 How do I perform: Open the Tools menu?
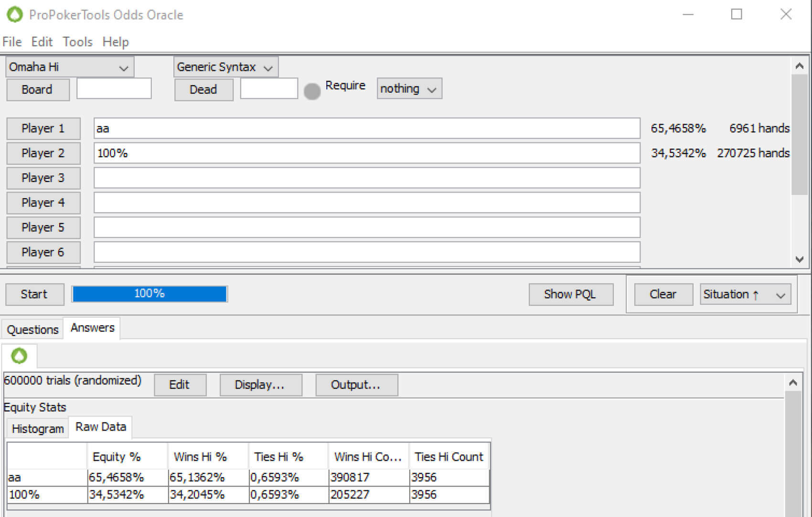click(x=77, y=42)
